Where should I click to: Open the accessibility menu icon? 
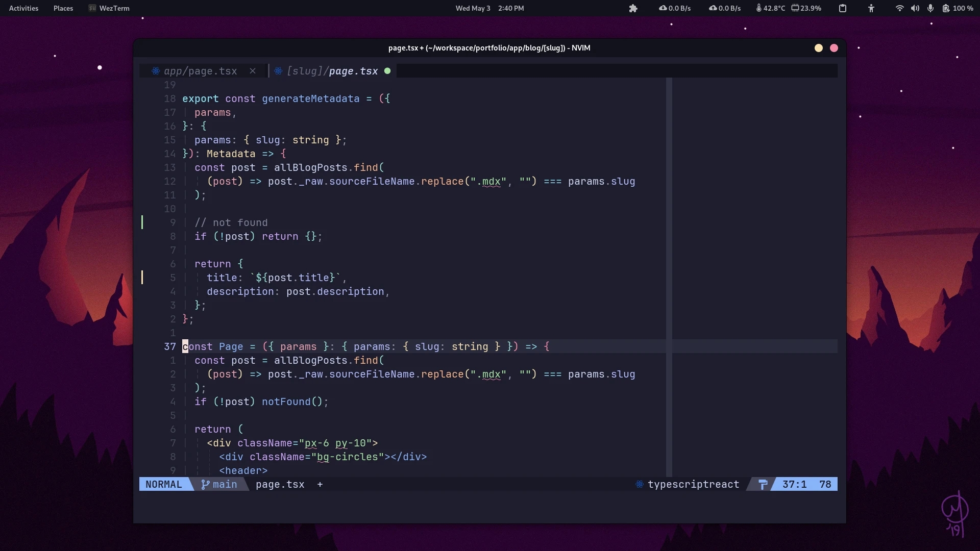(871, 8)
